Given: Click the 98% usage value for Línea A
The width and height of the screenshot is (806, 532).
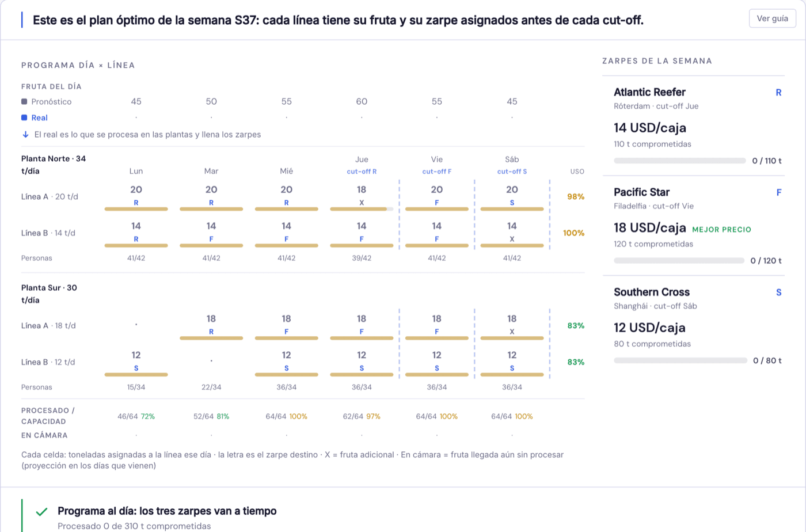Looking at the screenshot, I should pos(576,196).
